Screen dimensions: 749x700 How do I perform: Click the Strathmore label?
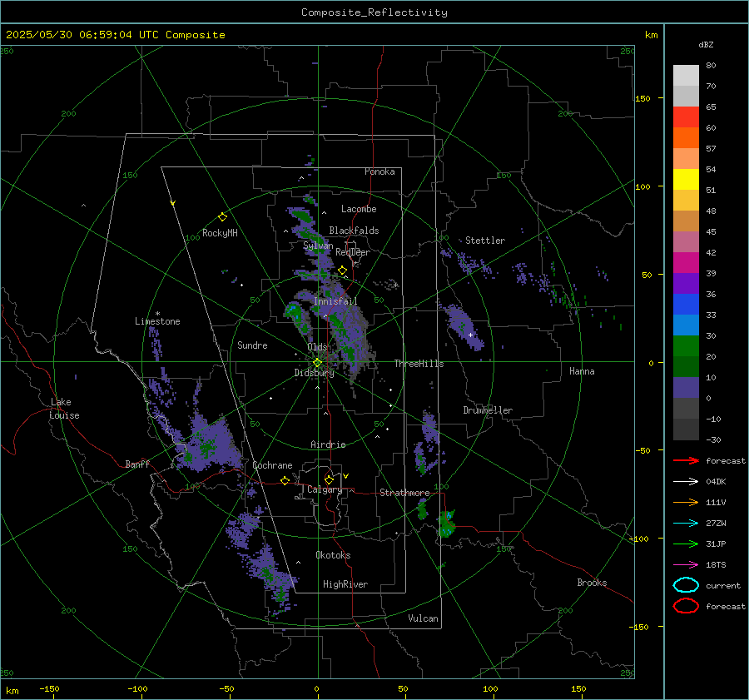click(404, 493)
